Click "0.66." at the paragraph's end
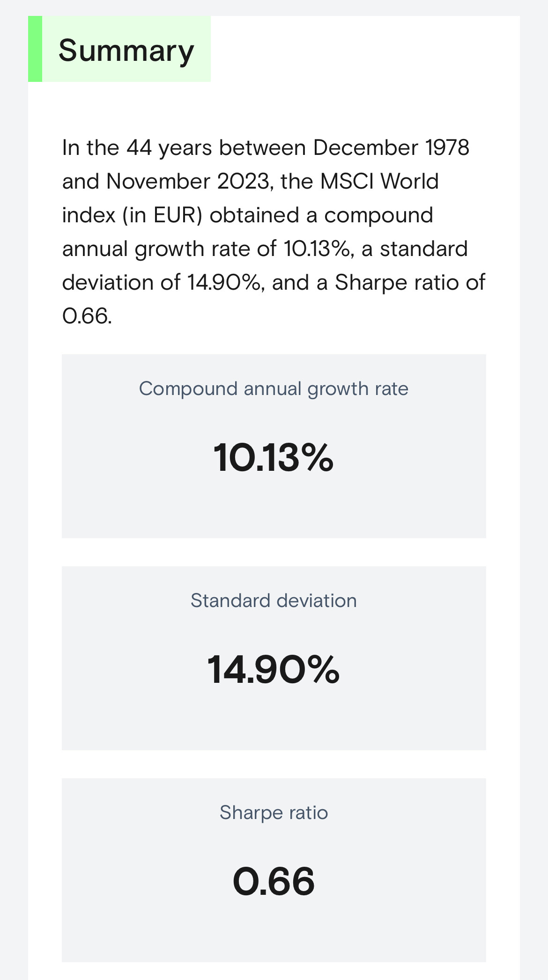The height and width of the screenshot is (980, 548). tap(87, 316)
